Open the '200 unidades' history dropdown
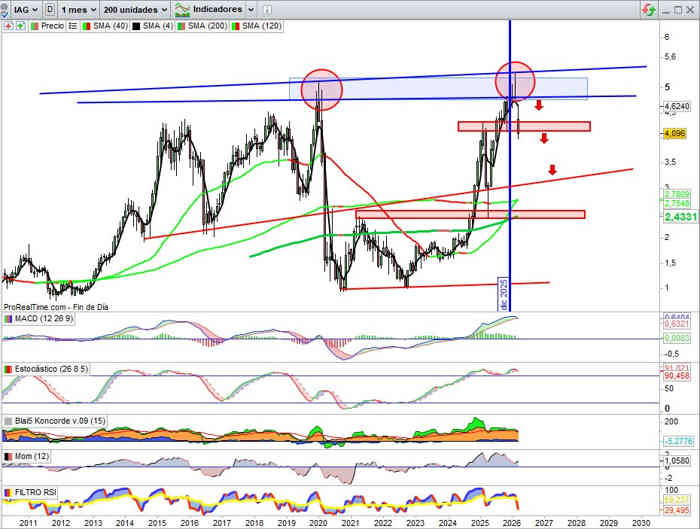Screen dimensions: 700x529 coord(135,8)
